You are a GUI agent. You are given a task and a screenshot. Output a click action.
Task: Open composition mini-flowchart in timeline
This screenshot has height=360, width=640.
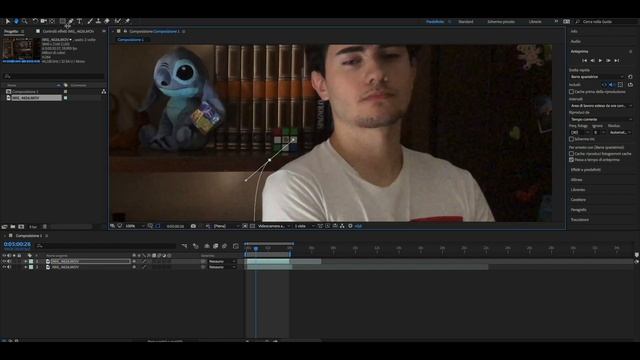[x=184, y=246]
